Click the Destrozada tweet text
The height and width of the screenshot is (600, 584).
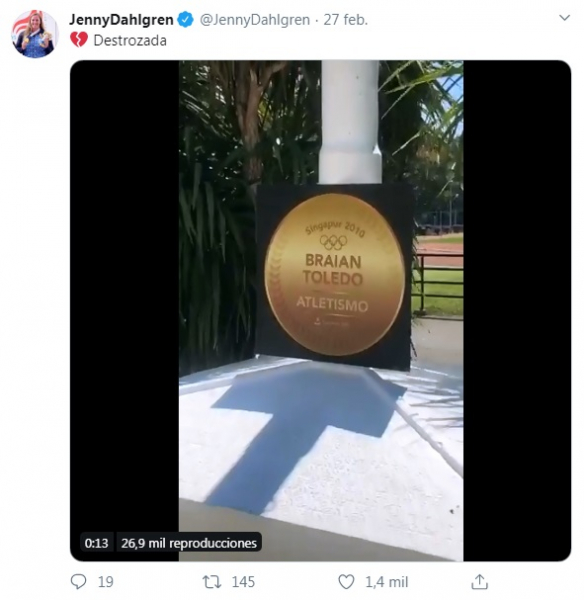click(130, 40)
